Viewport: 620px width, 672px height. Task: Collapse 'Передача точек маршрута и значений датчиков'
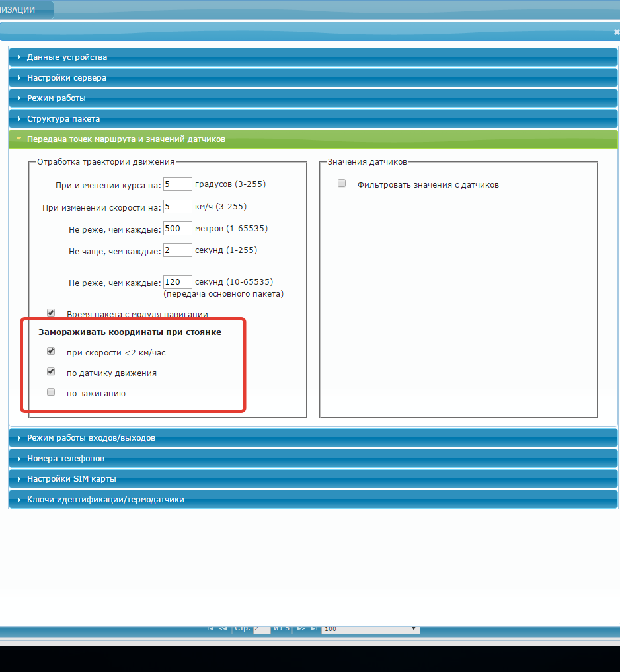(126, 139)
